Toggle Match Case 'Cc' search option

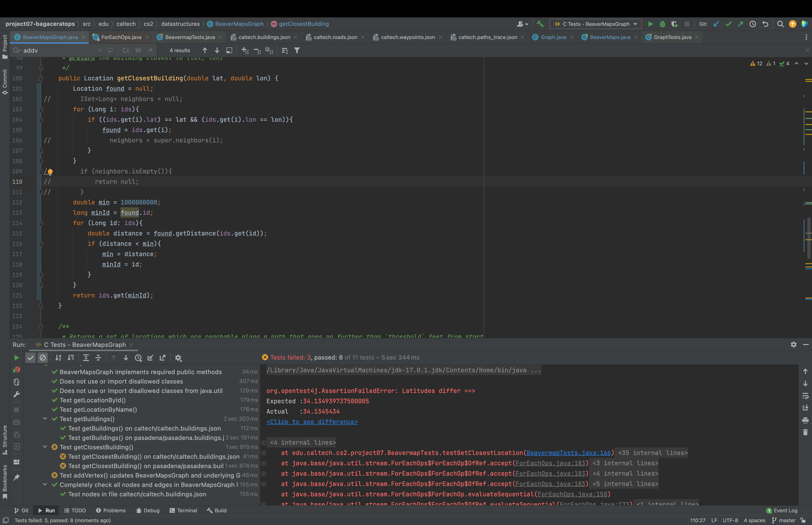click(x=126, y=51)
